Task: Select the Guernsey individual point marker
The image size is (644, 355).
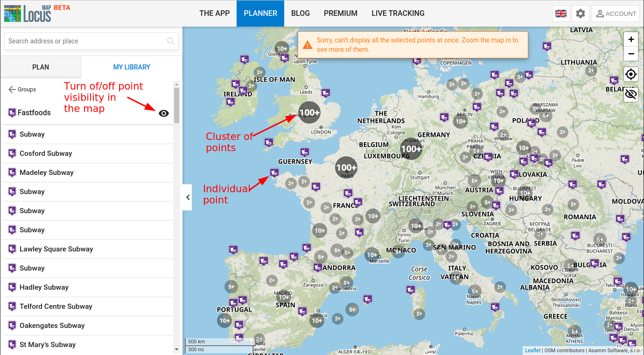Action: tap(274, 173)
